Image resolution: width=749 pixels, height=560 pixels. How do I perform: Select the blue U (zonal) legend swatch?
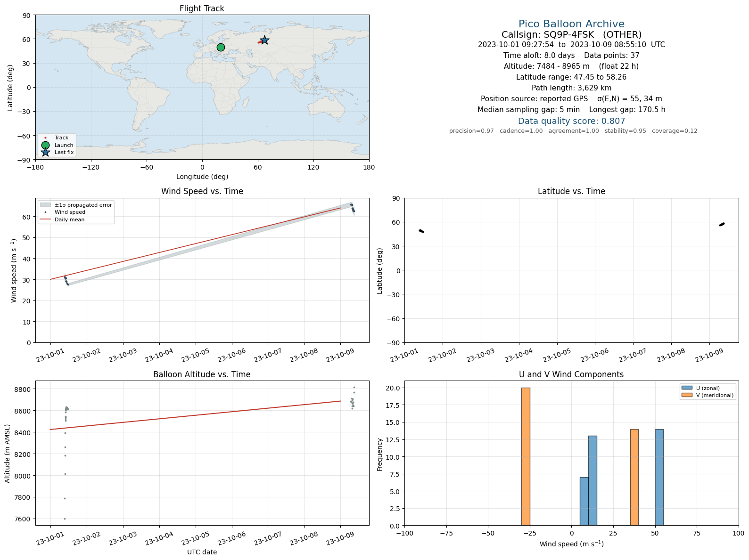coord(687,388)
